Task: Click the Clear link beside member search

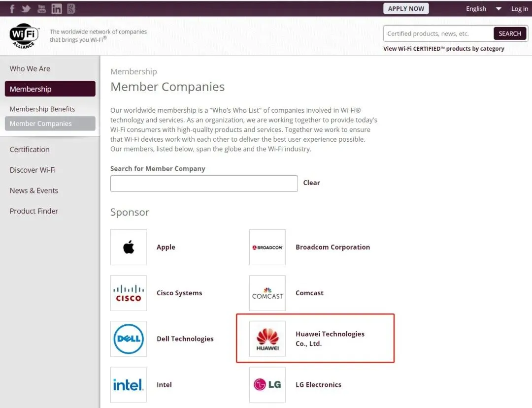Action: (311, 183)
